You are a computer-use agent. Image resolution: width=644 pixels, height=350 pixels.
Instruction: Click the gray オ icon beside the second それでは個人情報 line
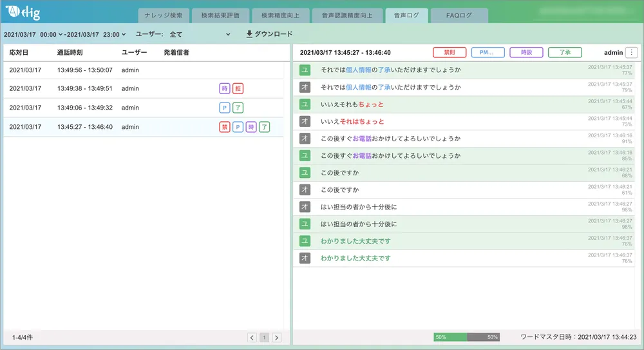305,87
